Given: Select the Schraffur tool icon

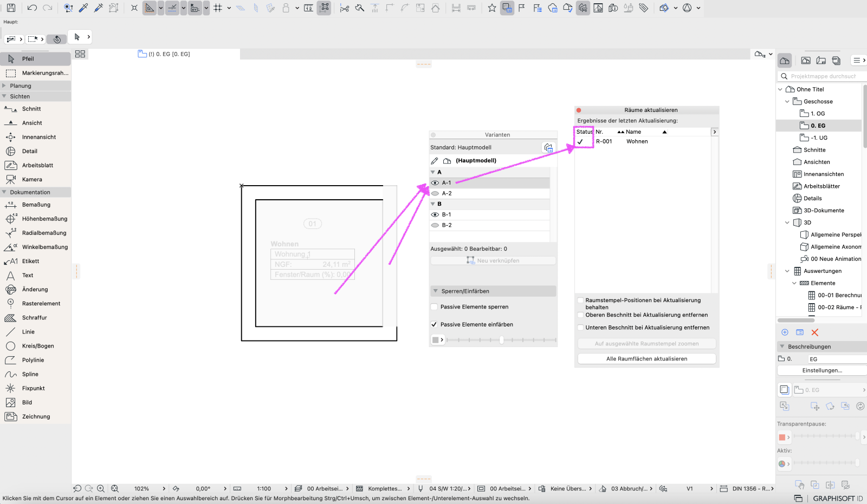Looking at the screenshot, I should (x=10, y=318).
